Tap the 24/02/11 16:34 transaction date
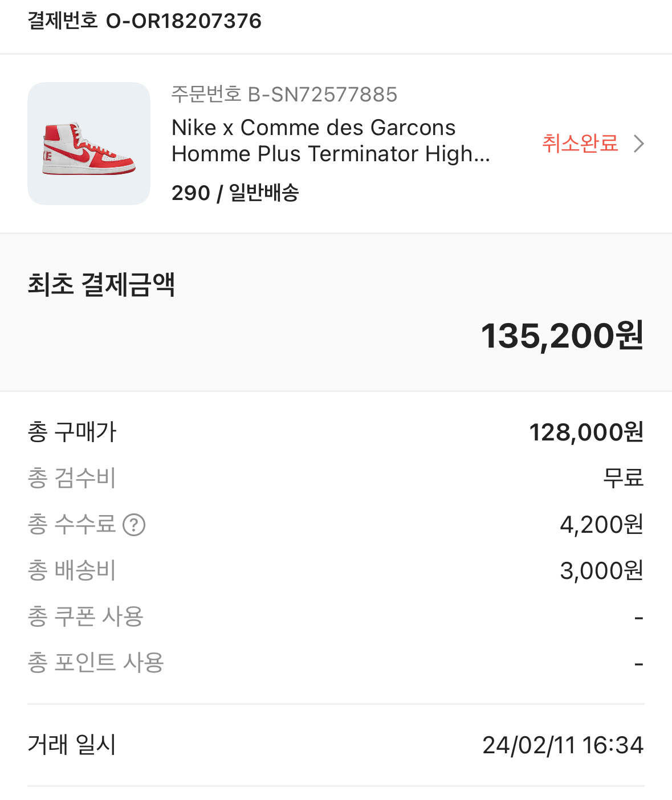This screenshot has height=800, width=672. pyautogui.click(x=563, y=745)
